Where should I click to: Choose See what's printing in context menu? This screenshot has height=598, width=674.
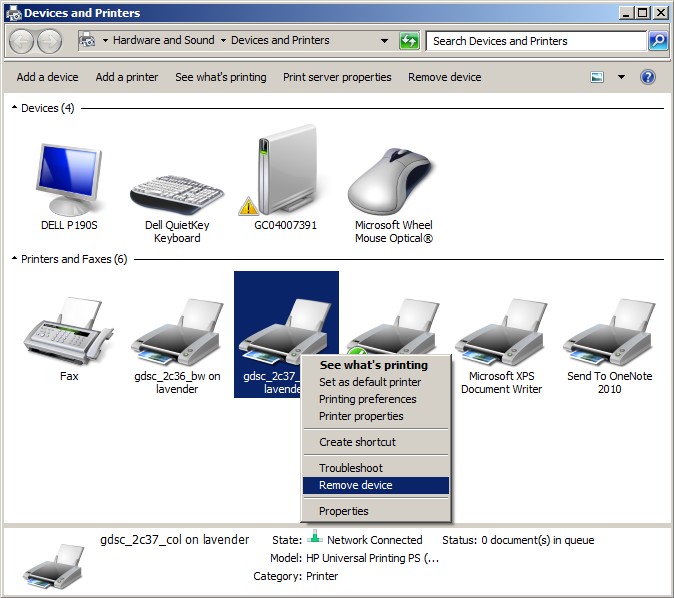pos(374,365)
